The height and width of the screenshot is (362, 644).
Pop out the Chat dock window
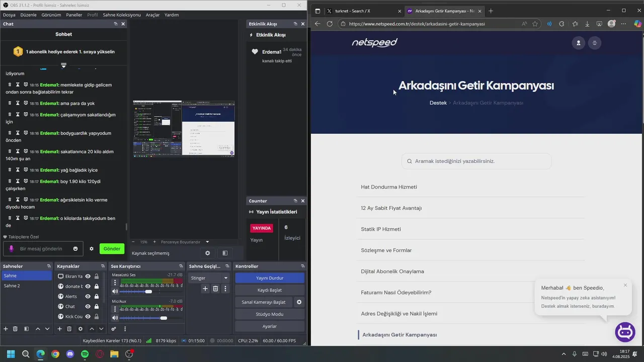coord(116,24)
